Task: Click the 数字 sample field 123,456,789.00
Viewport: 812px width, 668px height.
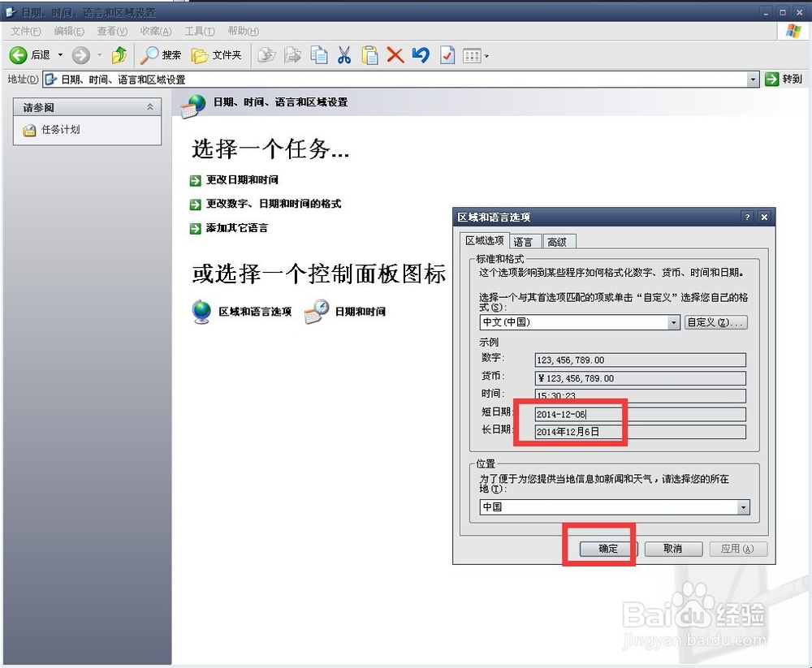Action: tap(640, 360)
